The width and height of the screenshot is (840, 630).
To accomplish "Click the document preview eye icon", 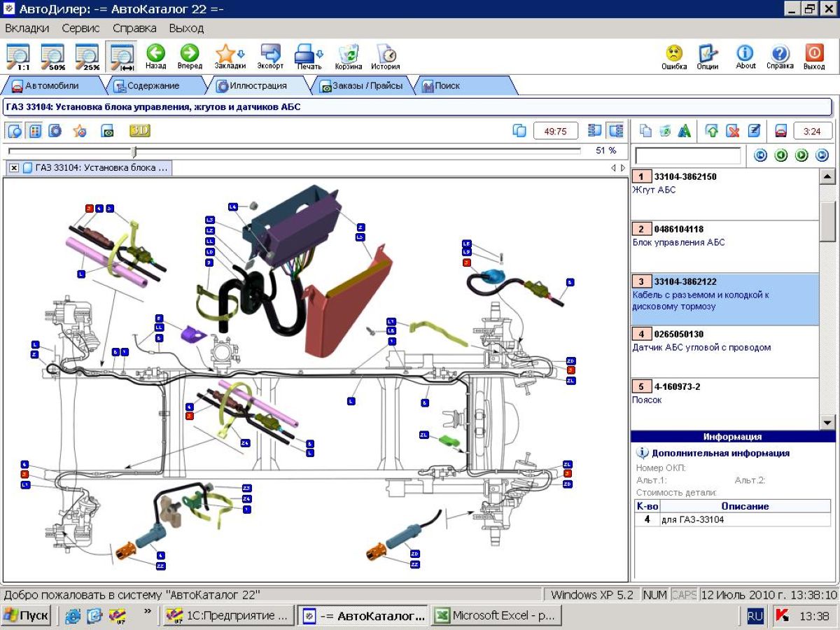I will [x=108, y=131].
